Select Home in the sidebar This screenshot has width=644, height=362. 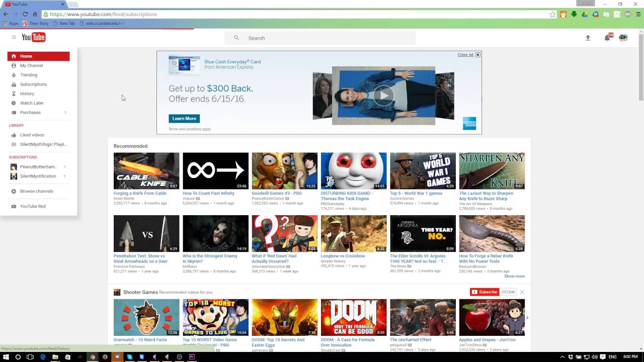coord(39,56)
